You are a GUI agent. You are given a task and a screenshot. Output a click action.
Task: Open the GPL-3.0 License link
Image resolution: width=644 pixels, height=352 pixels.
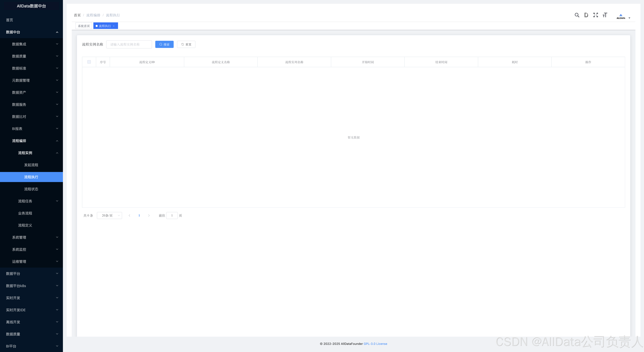pos(375,344)
